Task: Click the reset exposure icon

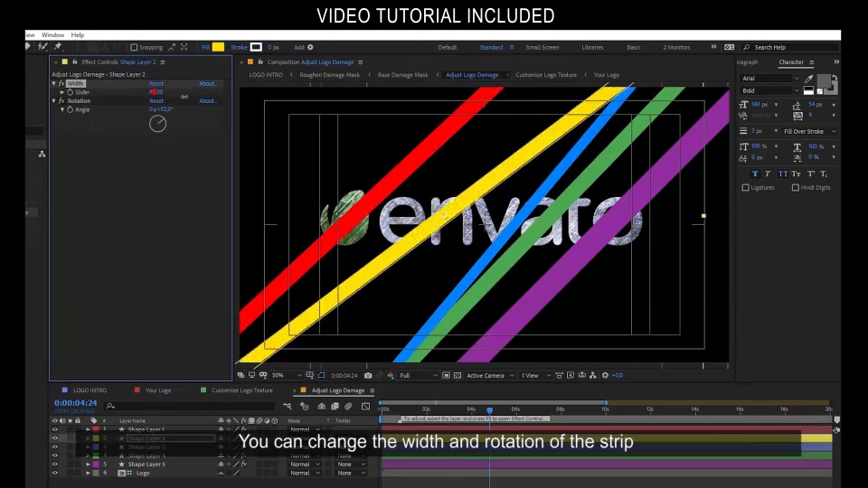Action: [605, 375]
